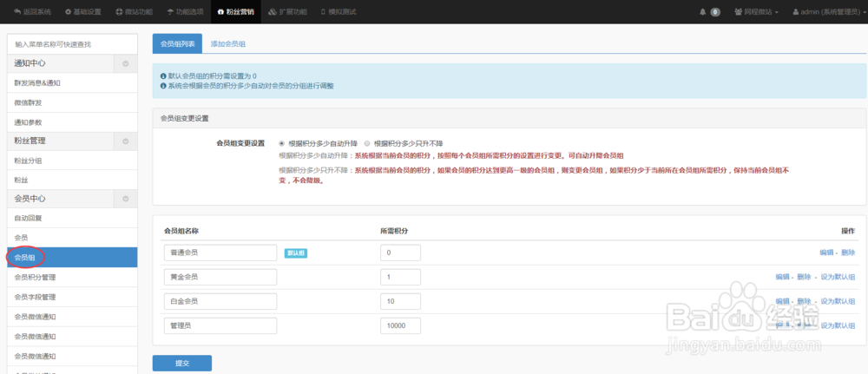Set 黄金会员 as default group

(838, 277)
